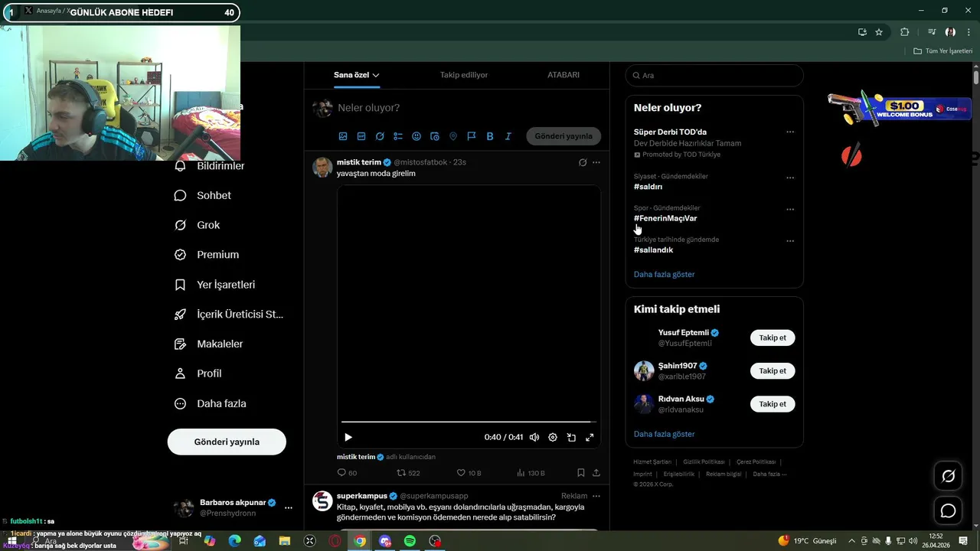The image size is (980, 551).
Task: Share the mistik terim post
Action: point(596,473)
